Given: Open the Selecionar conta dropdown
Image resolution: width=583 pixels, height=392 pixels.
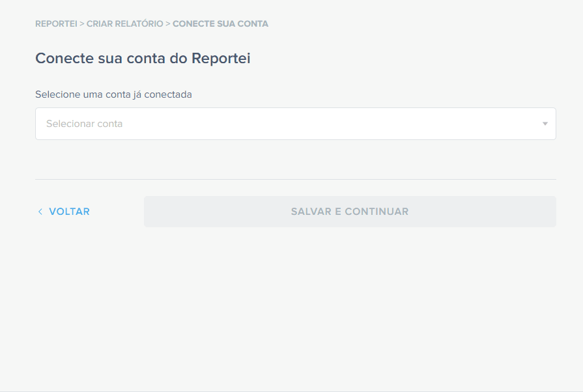Looking at the screenshot, I should tap(296, 124).
